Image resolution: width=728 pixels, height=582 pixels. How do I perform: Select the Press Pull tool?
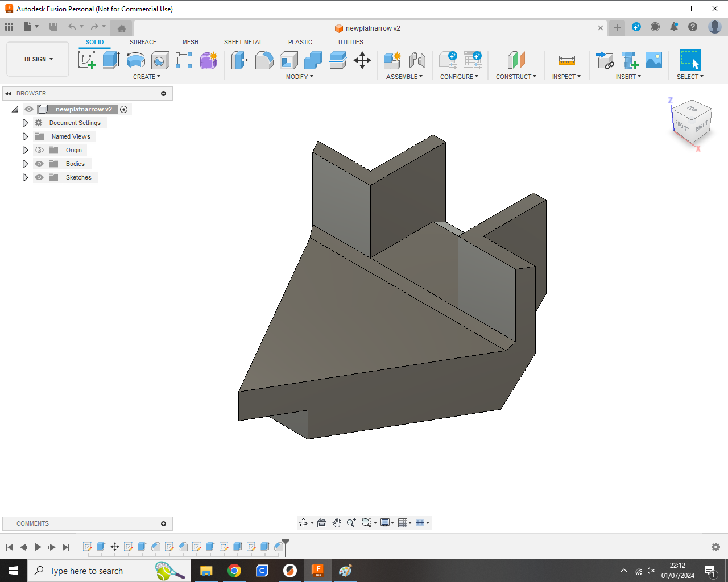[239, 60]
